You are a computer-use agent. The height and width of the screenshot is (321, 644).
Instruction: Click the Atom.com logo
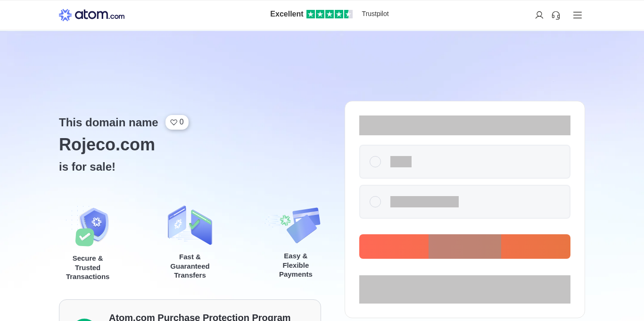[92, 15]
